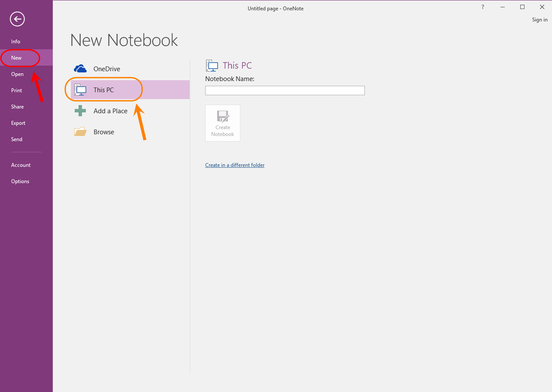This screenshot has height=392, width=552.
Task: Open Account settings
Action: [26, 165]
